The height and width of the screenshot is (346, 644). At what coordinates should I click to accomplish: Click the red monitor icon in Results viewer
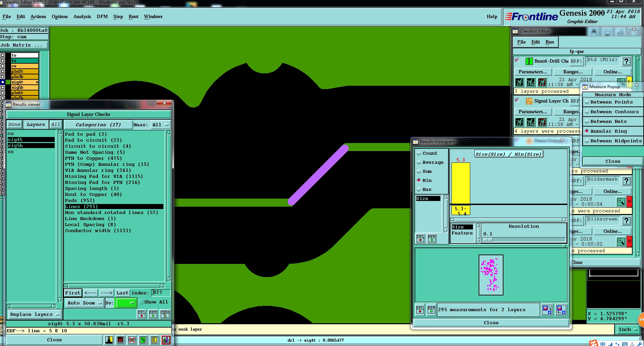click(120, 340)
